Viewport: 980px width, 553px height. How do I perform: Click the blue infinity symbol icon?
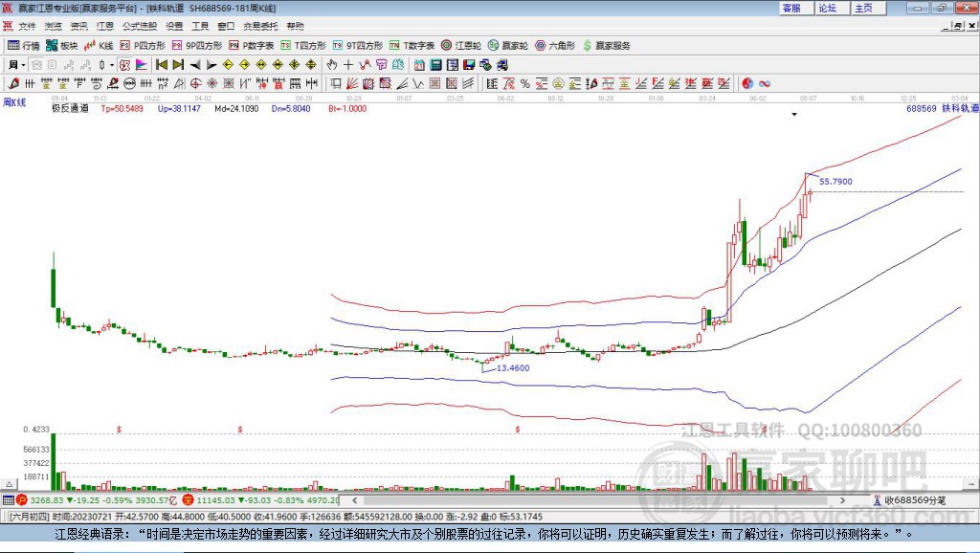[765, 84]
